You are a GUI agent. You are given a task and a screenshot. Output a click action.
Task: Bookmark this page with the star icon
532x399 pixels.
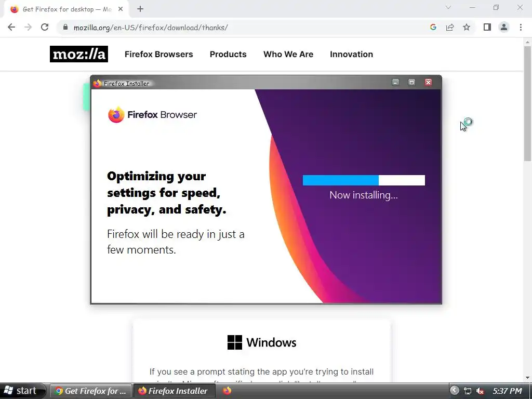point(467,27)
